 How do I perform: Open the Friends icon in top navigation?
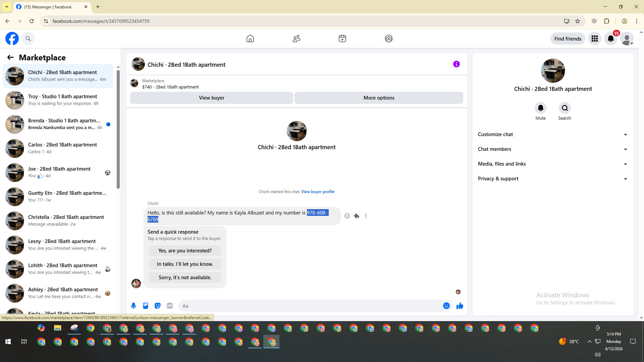(x=297, y=39)
